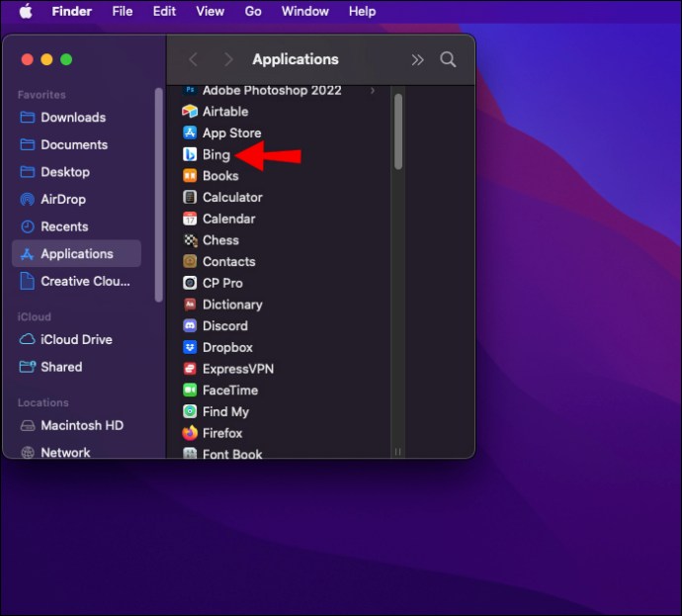Select the Calculator app icon
Viewport: 682px width, 616px height.
coord(190,197)
